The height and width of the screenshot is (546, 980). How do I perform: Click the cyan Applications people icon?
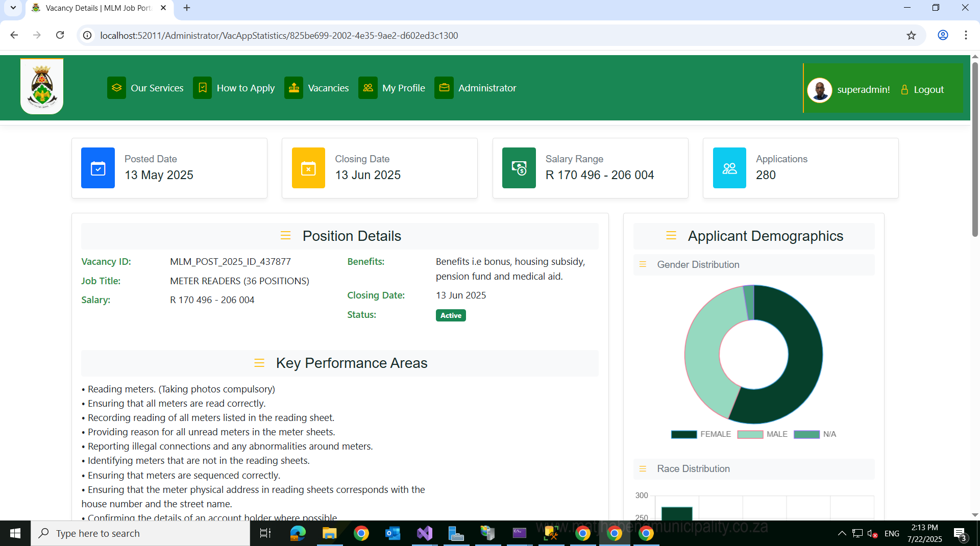coord(729,168)
